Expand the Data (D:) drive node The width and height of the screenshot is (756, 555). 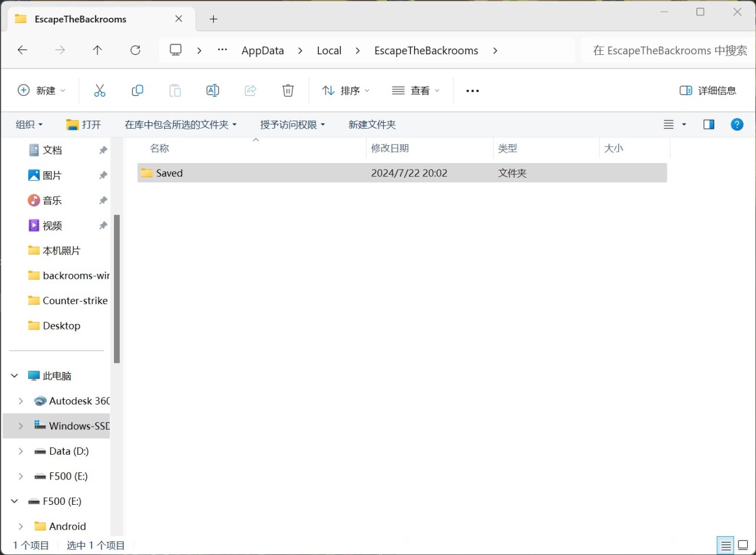[x=21, y=451]
